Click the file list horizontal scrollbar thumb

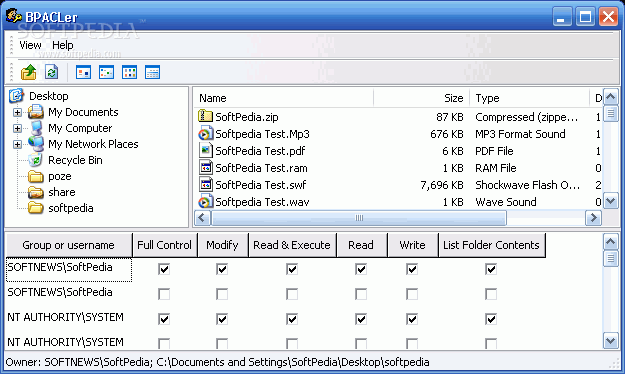(359, 218)
